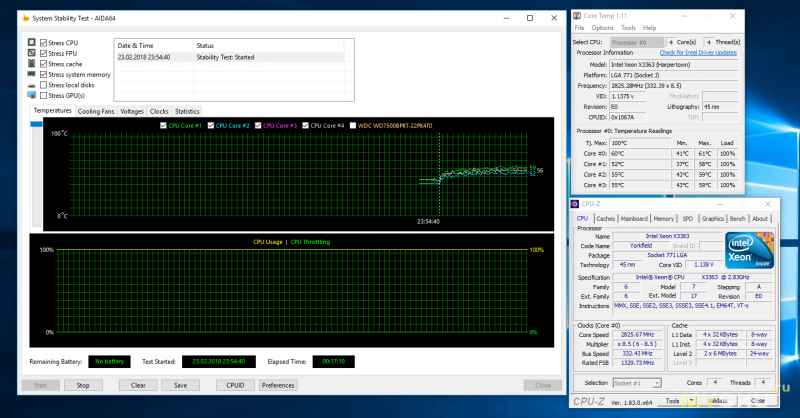
Task: Click the Save button
Action: (180, 385)
